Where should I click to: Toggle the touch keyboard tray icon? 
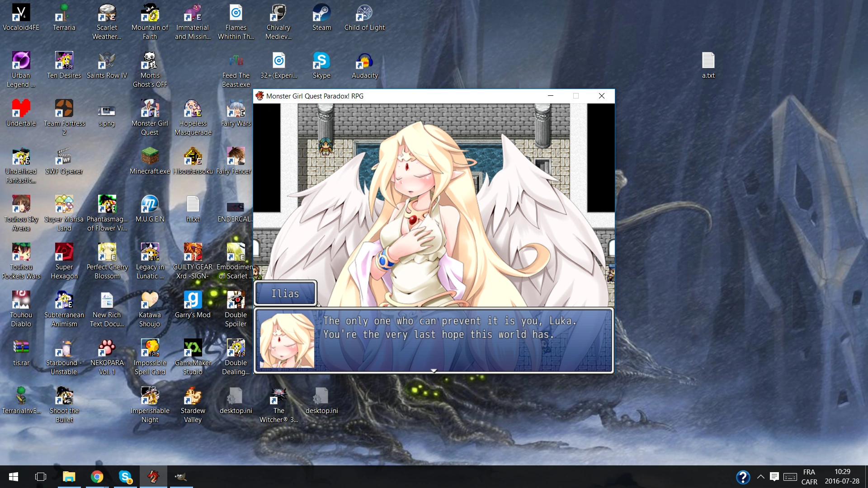(790, 477)
